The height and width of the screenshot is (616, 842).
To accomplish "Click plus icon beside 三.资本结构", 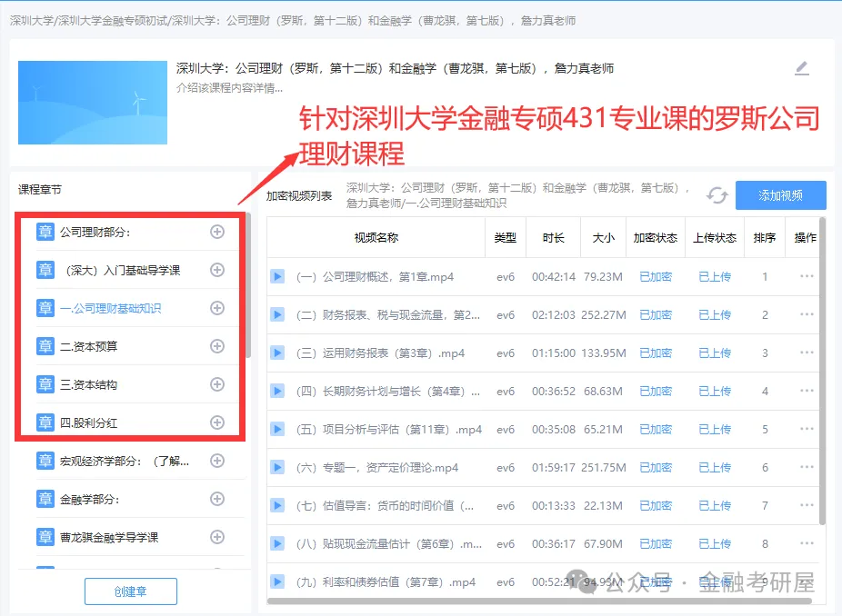I will 217,384.
